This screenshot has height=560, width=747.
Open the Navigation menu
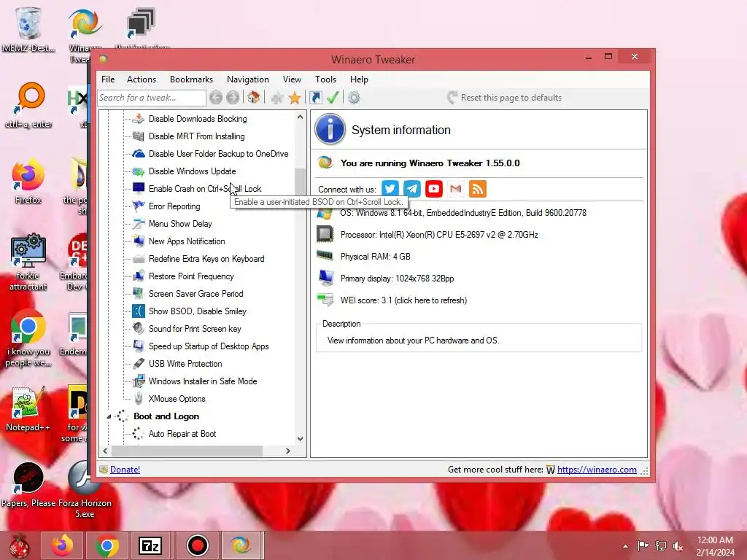(248, 79)
